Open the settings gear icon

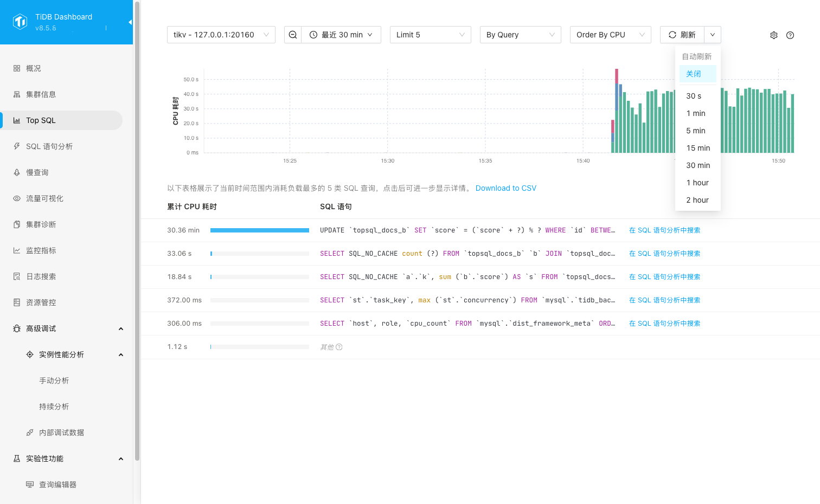tap(774, 35)
